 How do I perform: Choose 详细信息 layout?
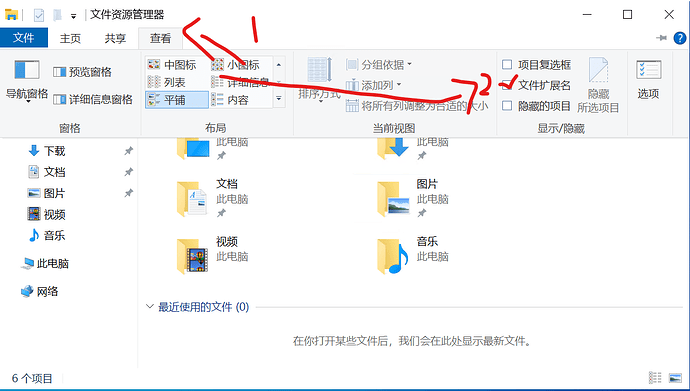coord(240,82)
